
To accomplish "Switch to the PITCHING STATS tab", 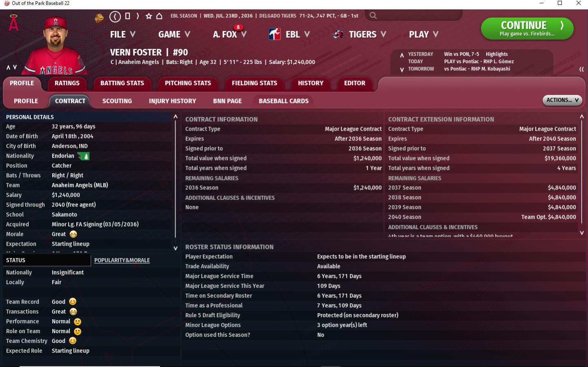I will click(x=188, y=83).
